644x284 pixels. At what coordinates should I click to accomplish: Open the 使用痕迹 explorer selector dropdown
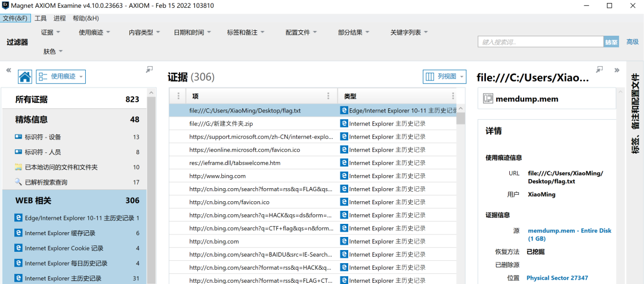(x=61, y=76)
